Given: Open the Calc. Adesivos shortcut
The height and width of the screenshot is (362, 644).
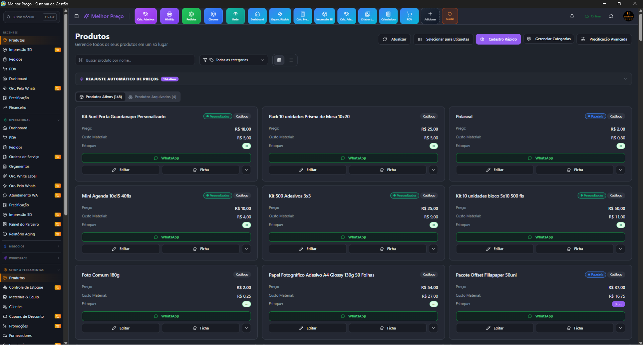Looking at the screenshot, I should pos(146,16).
